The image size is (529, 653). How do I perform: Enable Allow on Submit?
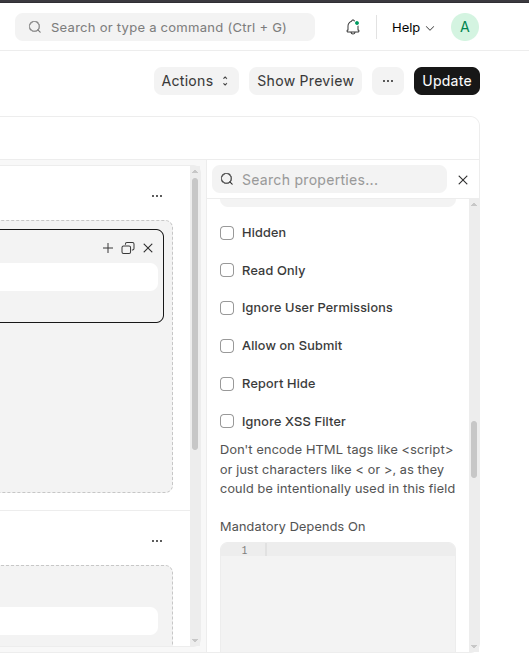(x=227, y=346)
